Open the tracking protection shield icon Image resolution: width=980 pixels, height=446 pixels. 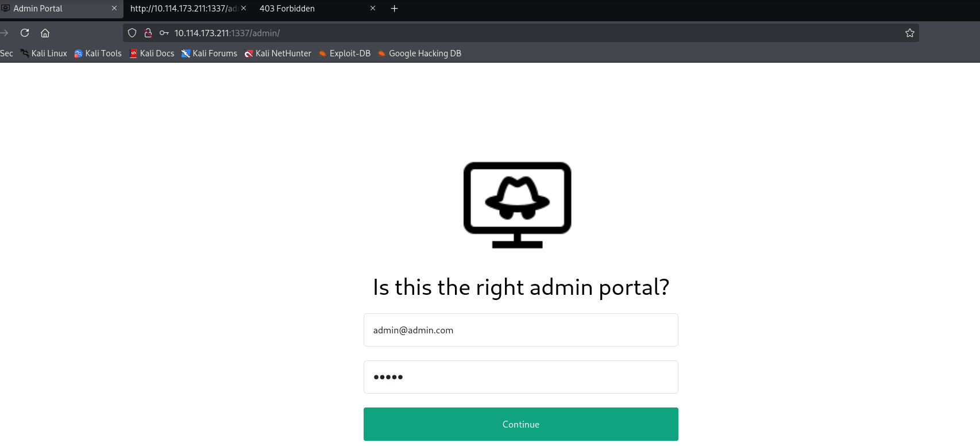(x=132, y=33)
